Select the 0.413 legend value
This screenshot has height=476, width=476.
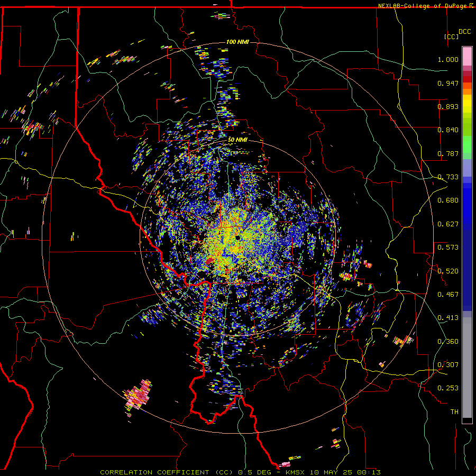[x=448, y=318]
